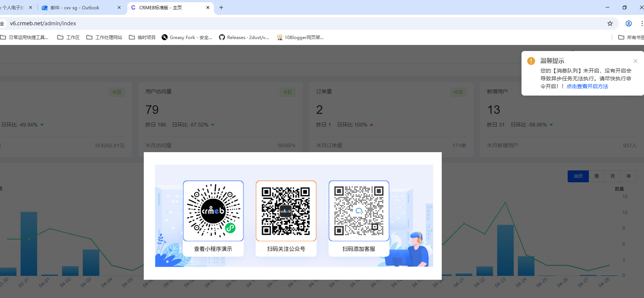Close the 个人电子邮 tab
The width and height of the screenshot is (644, 298).
[31, 7]
